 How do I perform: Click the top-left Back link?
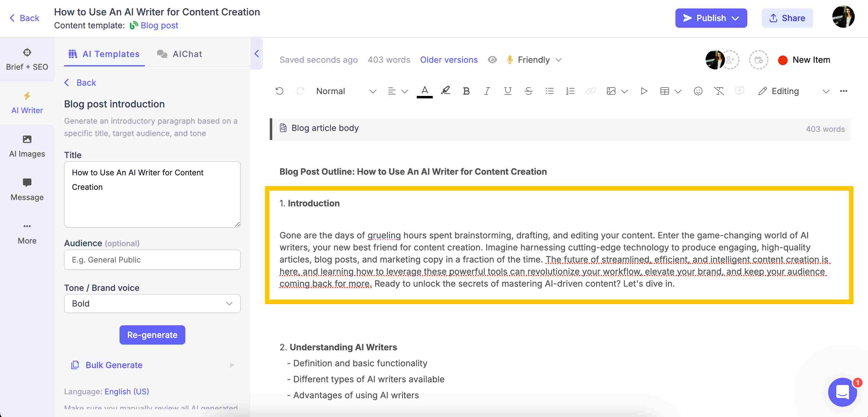(x=24, y=18)
